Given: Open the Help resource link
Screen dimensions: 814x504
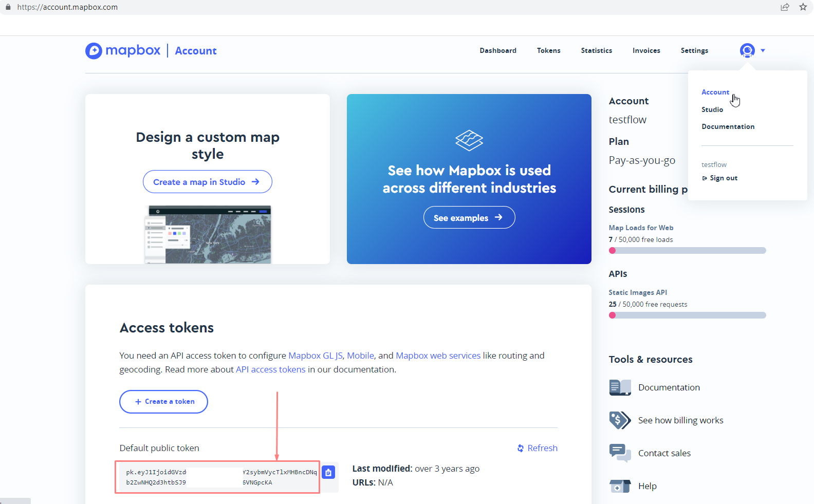Looking at the screenshot, I should pyautogui.click(x=647, y=486).
